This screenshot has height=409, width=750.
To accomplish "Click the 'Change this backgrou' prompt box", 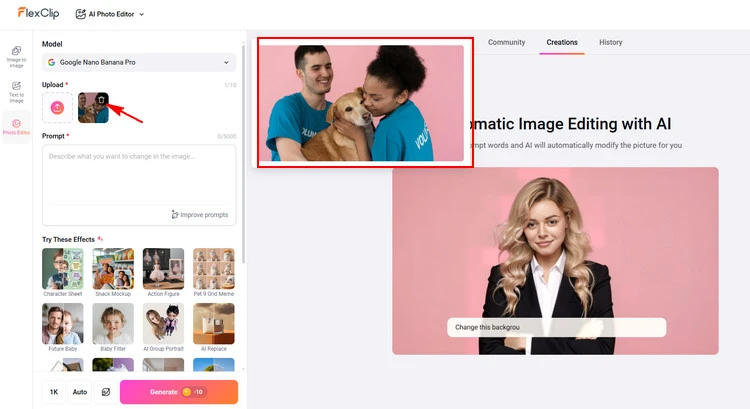I will click(557, 327).
